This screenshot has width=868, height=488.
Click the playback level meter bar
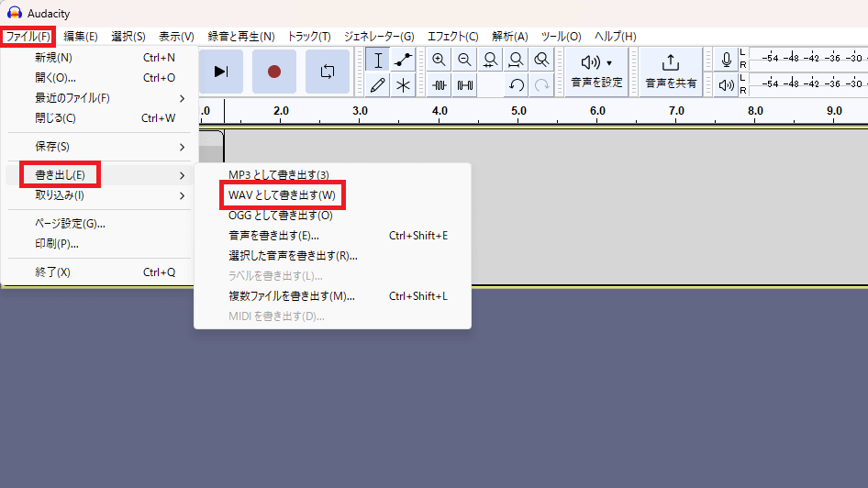[808, 83]
